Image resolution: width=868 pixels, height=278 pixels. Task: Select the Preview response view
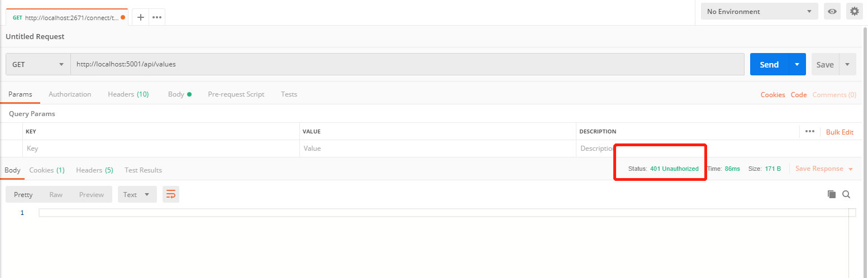tap(92, 194)
